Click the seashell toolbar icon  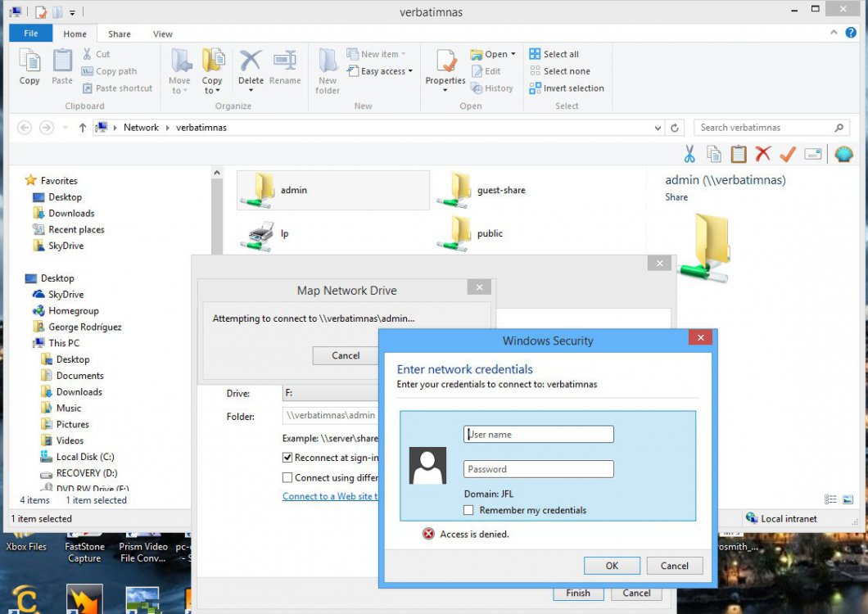coord(844,154)
